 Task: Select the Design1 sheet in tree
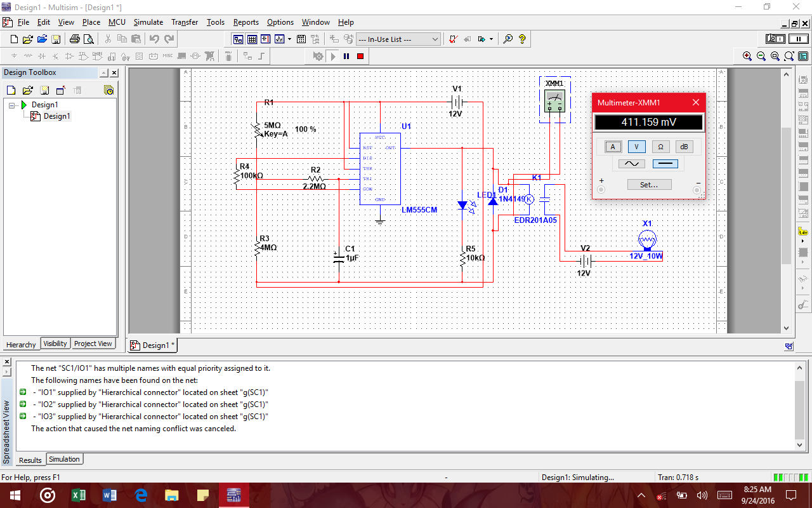[x=56, y=116]
